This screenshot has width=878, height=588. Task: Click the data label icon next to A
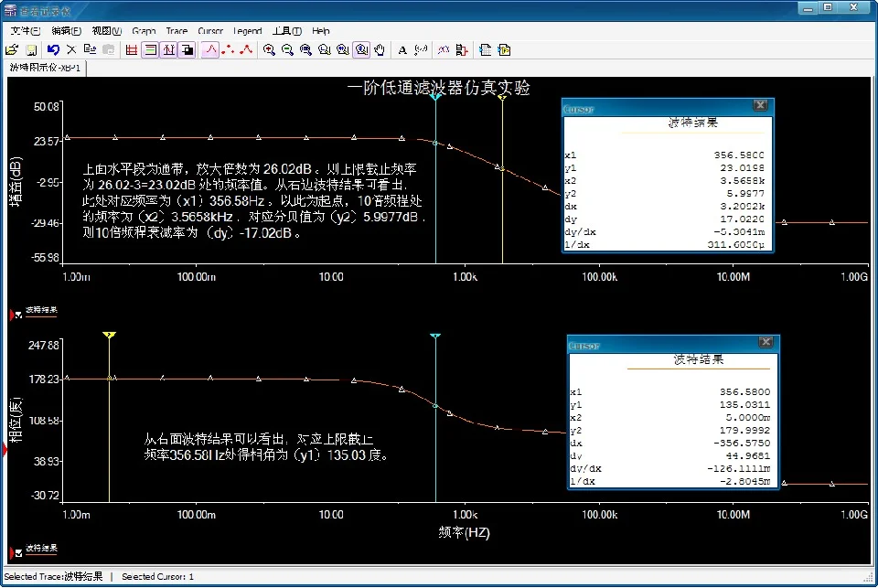(x=421, y=50)
